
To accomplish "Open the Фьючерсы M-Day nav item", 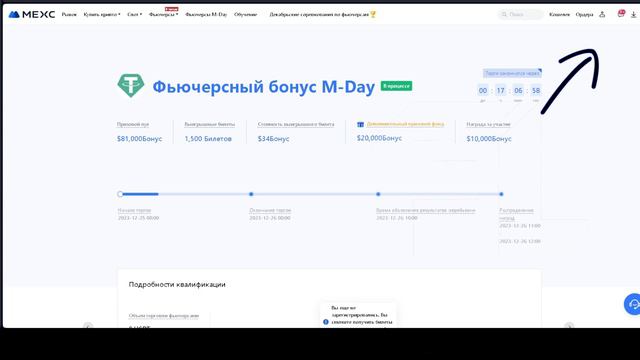I will 206,14.
